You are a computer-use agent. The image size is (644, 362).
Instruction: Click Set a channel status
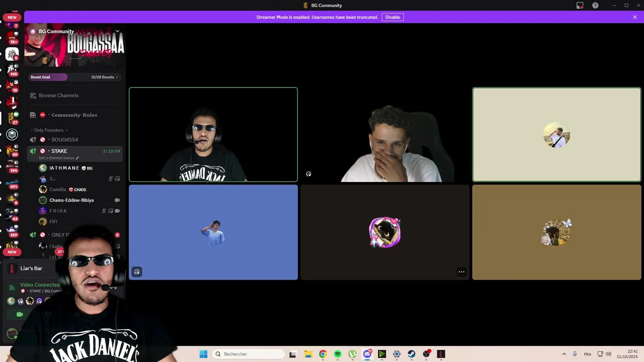point(58,158)
